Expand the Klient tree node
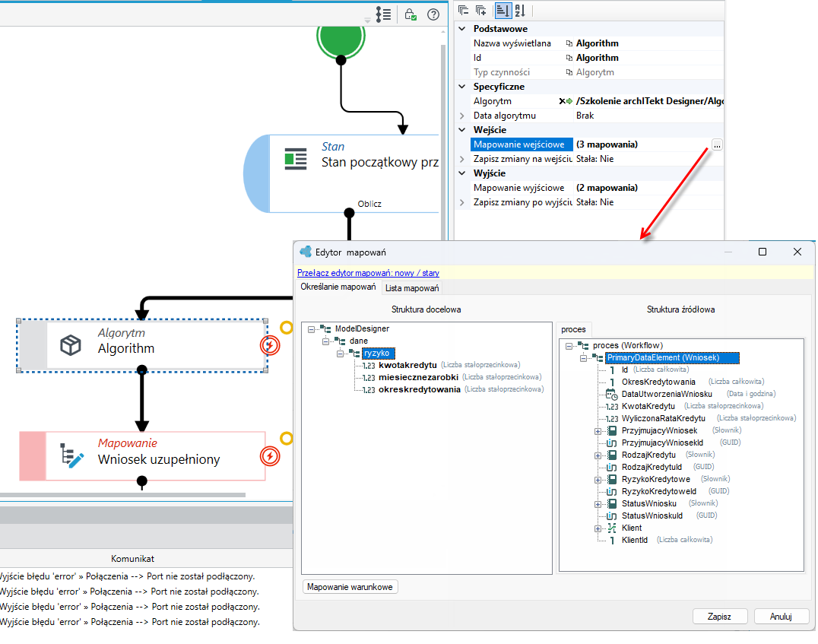Screen dimensions: 818x644 pos(598,528)
